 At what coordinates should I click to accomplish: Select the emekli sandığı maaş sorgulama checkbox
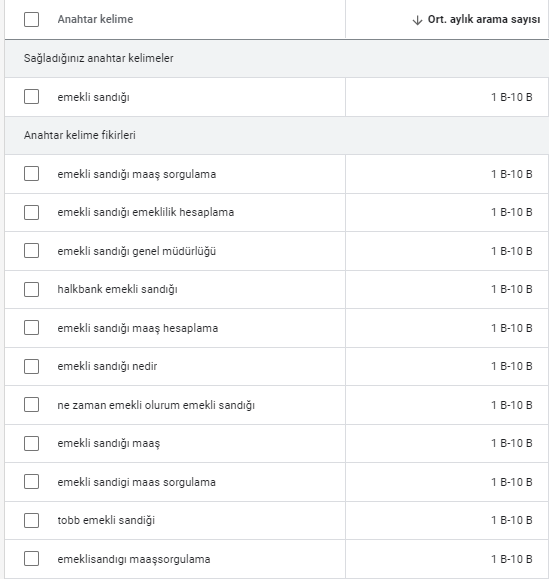pos(31,174)
